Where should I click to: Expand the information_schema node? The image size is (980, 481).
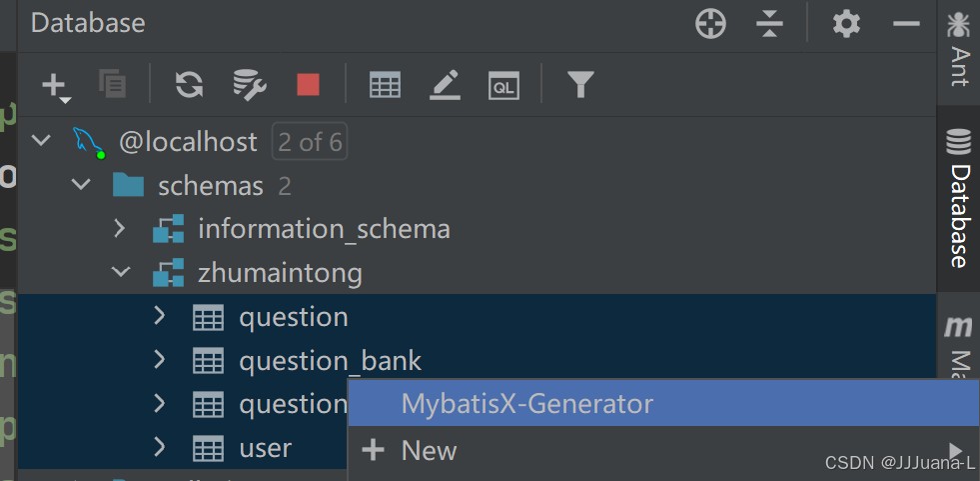[x=120, y=229]
